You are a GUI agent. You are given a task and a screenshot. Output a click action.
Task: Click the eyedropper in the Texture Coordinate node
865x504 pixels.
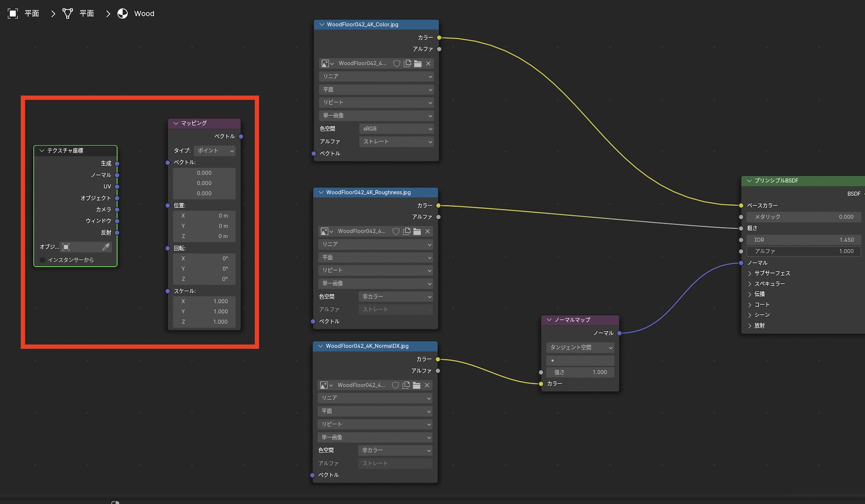[106, 247]
